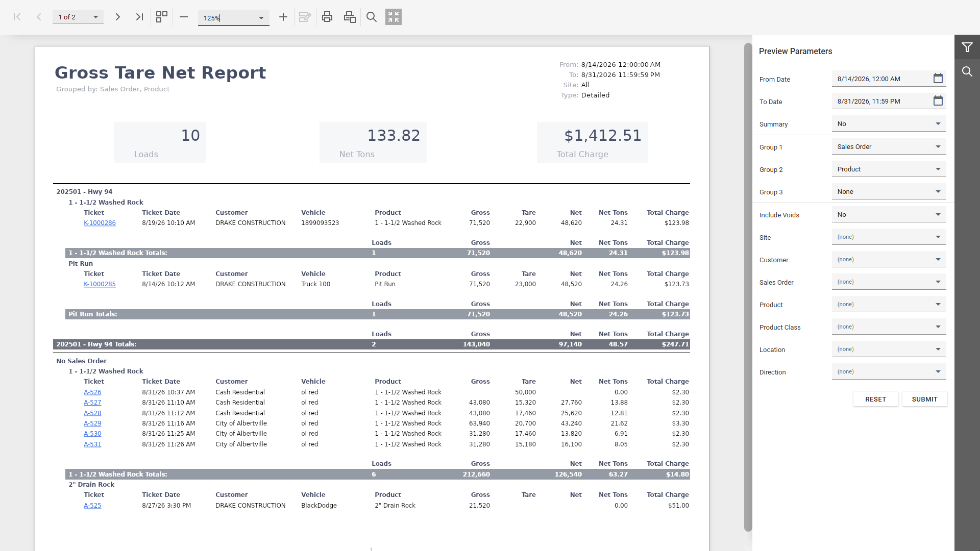Click the $1,412.51 Total Charge value
The image size is (980, 551).
point(603,135)
